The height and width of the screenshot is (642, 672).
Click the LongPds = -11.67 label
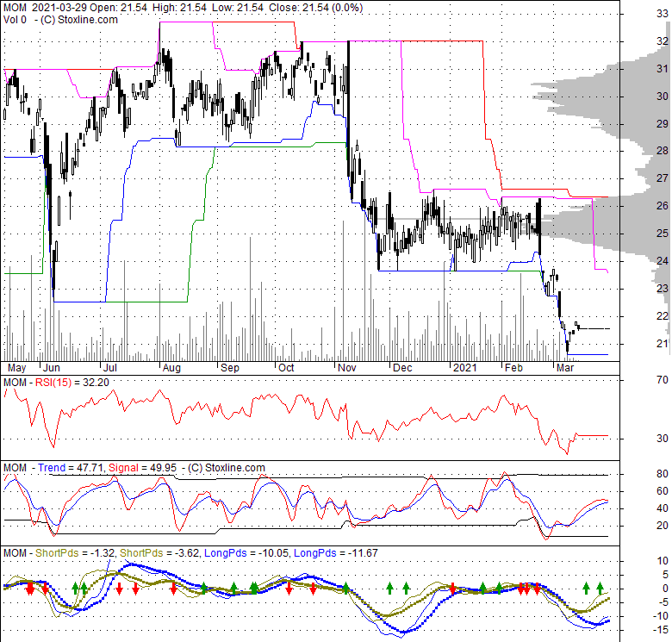click(x=336, y=553)
